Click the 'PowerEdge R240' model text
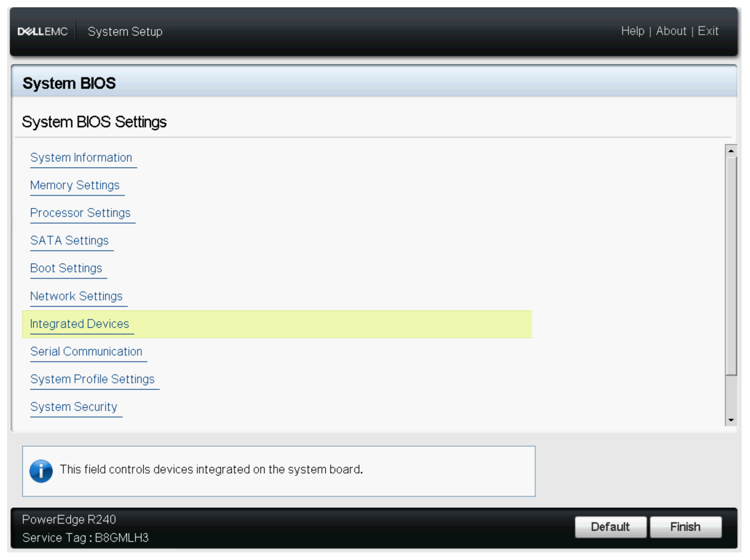 click(x=69, y=519)
